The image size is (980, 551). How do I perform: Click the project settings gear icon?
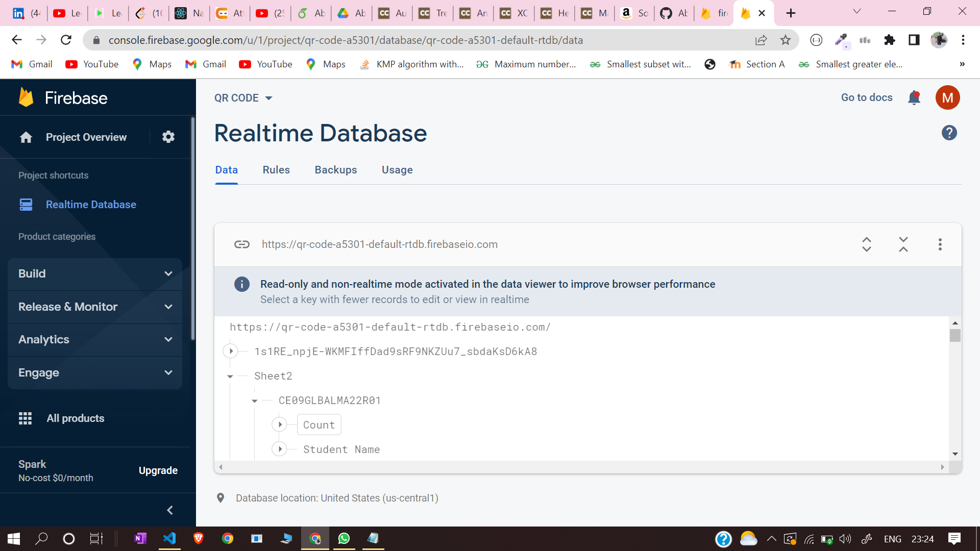point(168,137)
